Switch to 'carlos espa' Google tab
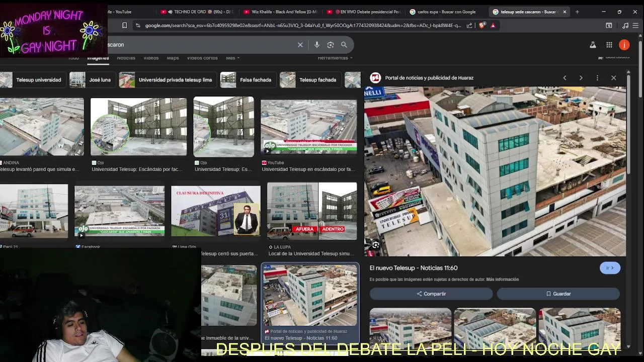 coord(446,12)
